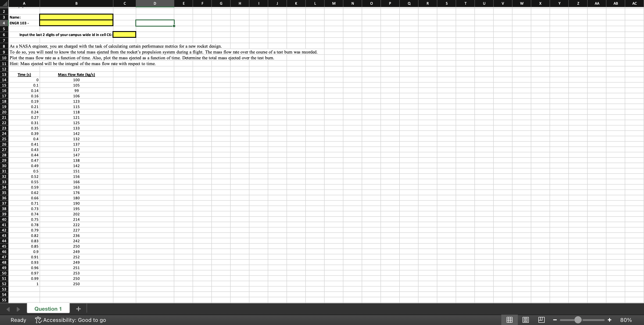Screen dimensions: 644x325
Task: Click the zoom out minus icon
Action: point(555,320)
